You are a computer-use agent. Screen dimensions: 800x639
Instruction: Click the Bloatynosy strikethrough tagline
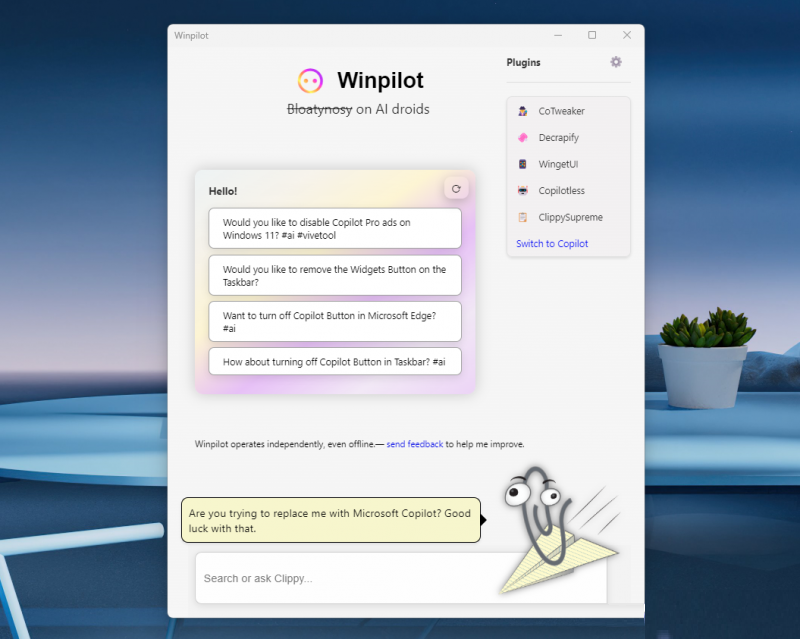pos(319,109)
